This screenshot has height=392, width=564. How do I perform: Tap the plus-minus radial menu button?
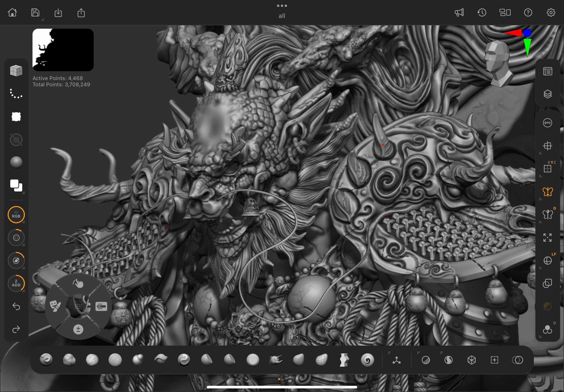click(78, 329)
